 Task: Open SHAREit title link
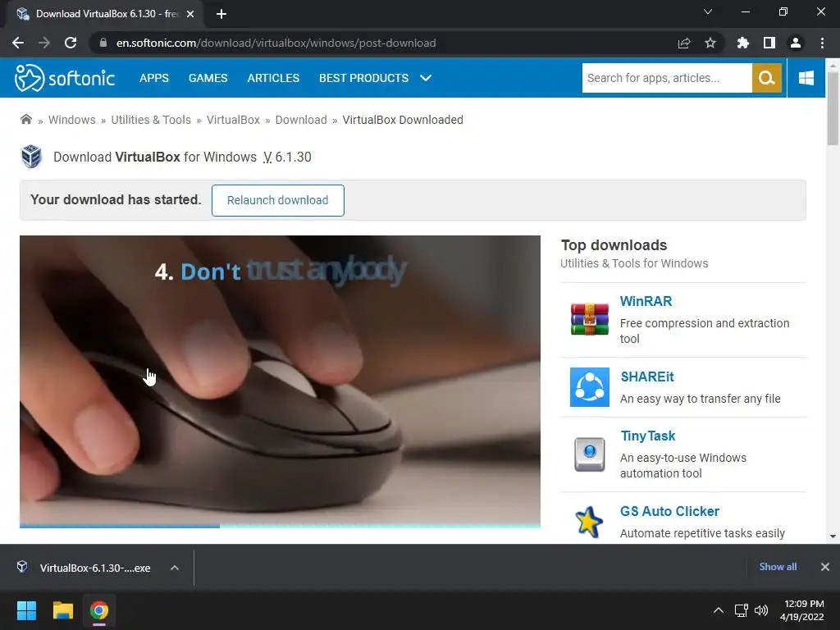tap(647, 377)
